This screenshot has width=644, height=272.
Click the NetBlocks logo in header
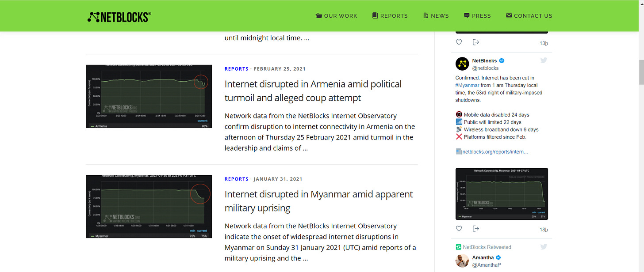(119, 17)
